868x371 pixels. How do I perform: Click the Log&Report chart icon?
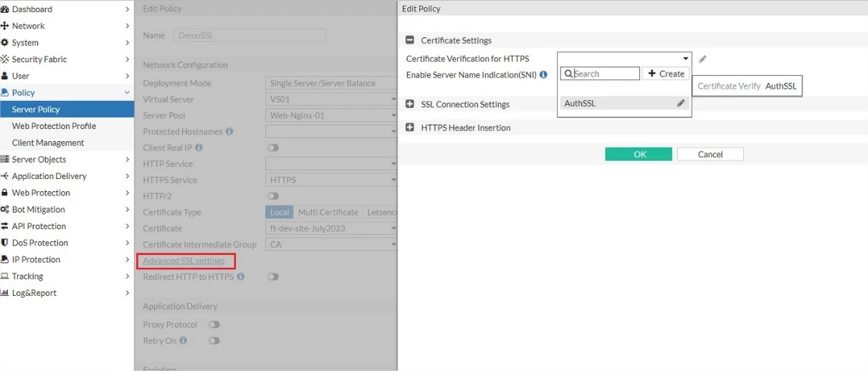point(5,293)
